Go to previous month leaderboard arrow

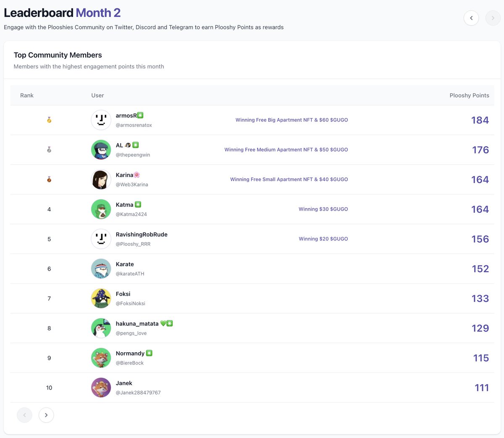(471, 18)
